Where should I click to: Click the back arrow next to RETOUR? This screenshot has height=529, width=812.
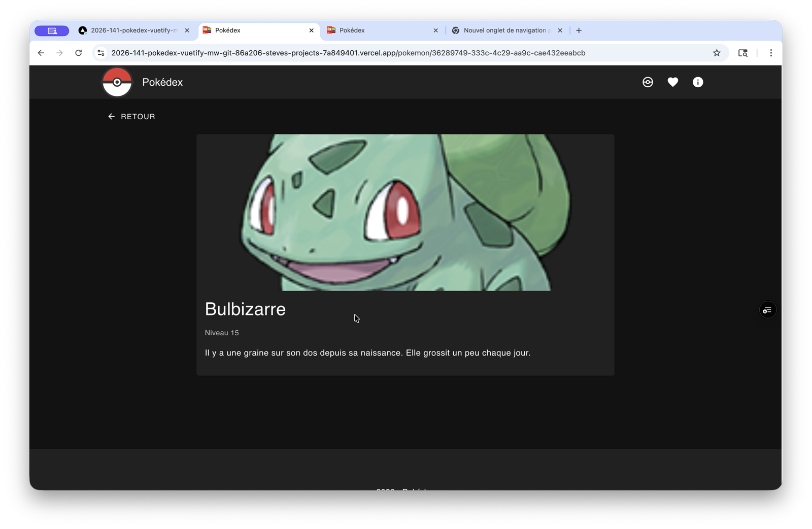pos(111,116)
